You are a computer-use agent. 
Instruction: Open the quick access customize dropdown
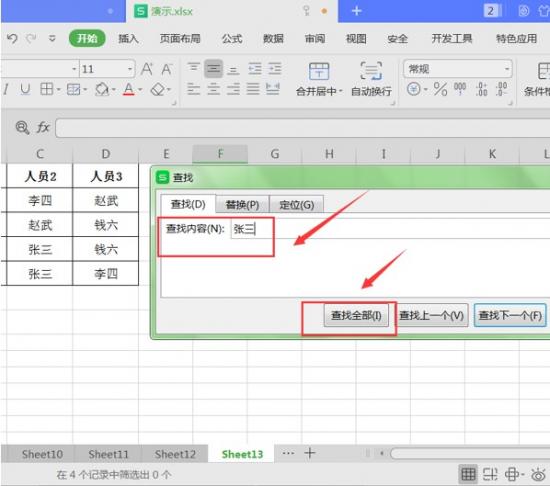point(52,38)
